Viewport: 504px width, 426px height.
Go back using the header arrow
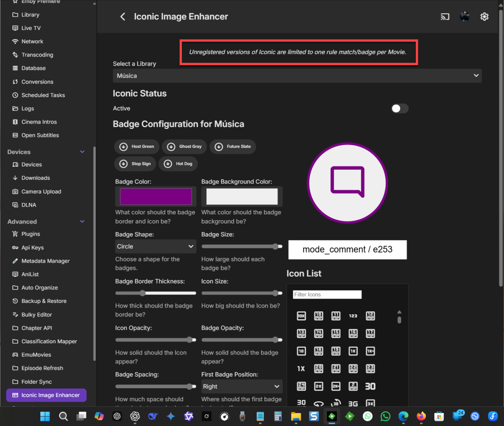pos(123,17)
